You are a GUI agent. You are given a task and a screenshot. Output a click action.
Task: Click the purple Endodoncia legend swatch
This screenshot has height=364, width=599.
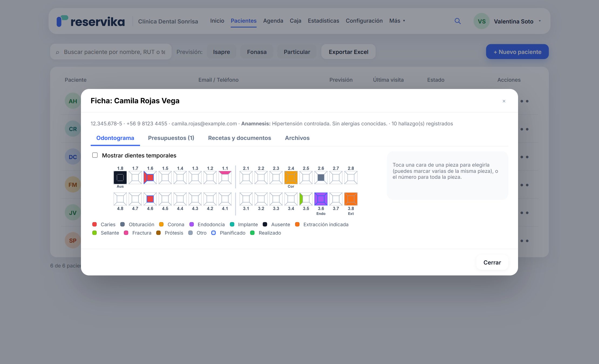tap(192, 224)
